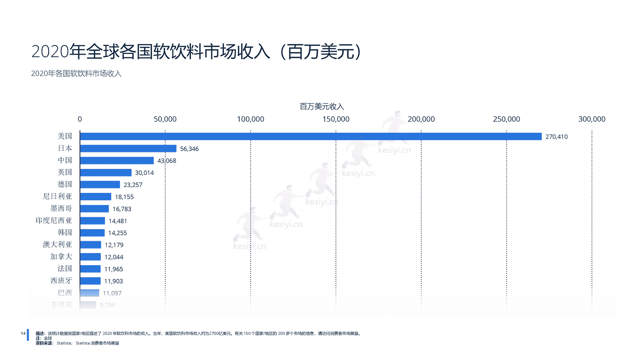Click the value label 14,255
Image resolution: width=644 pixels, height=362 pixels.
(x=117, y=233)
